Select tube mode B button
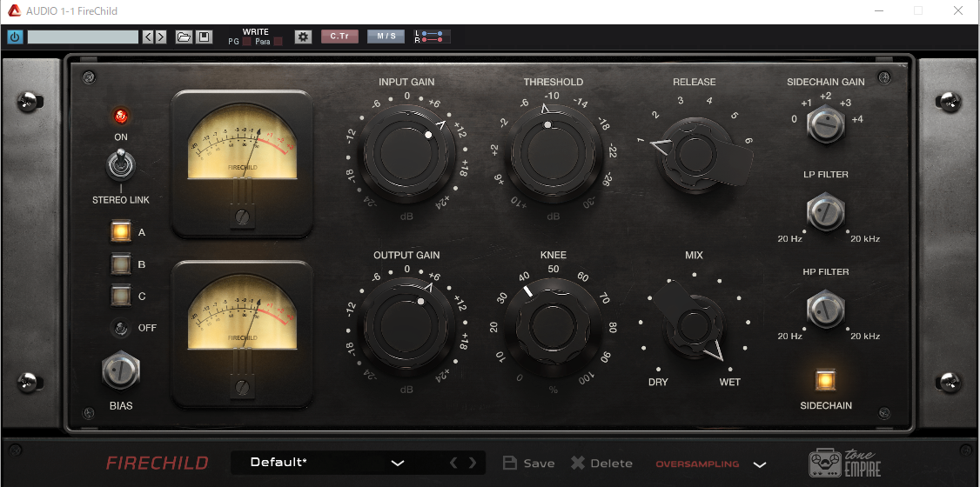980x487 pixels. coord(121,264)
